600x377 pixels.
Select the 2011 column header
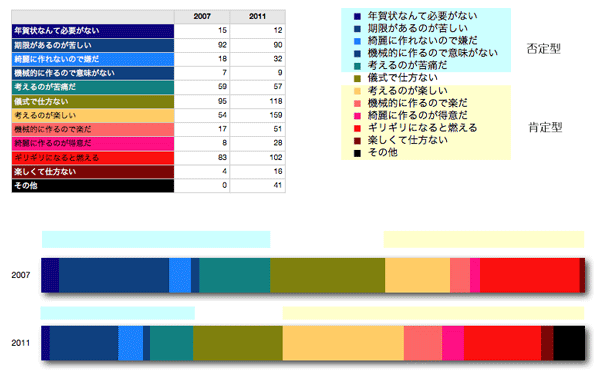click(x=258, y=16)
